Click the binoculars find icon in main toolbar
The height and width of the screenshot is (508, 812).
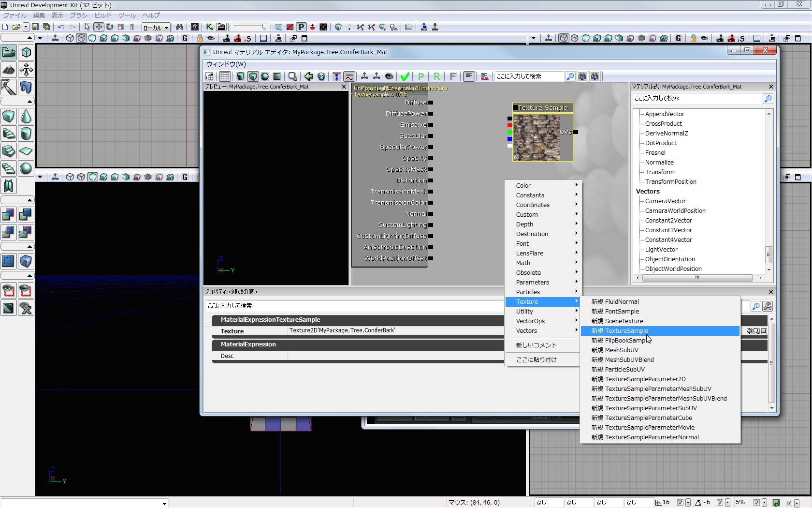[179, 27]
